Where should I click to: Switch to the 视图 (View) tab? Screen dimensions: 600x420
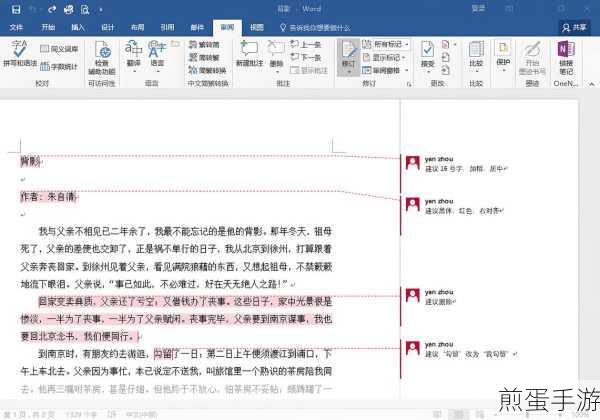click(x=257, y=28)
